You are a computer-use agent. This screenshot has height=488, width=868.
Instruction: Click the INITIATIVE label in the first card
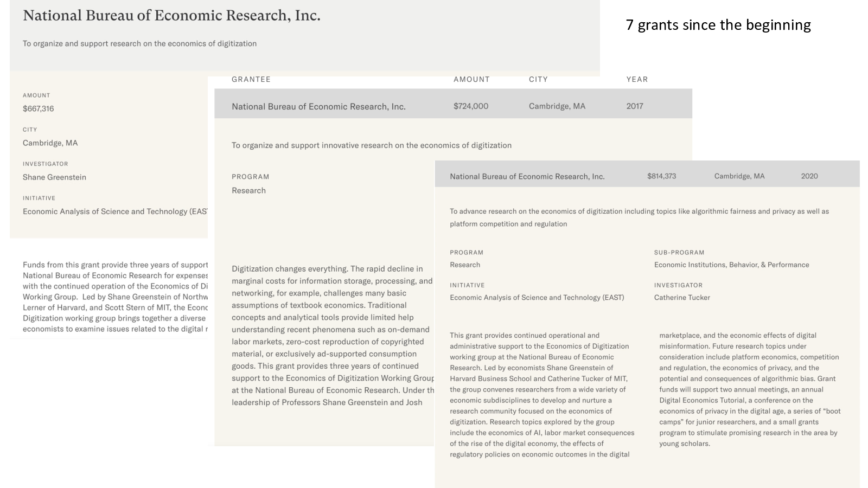(39, 198)
